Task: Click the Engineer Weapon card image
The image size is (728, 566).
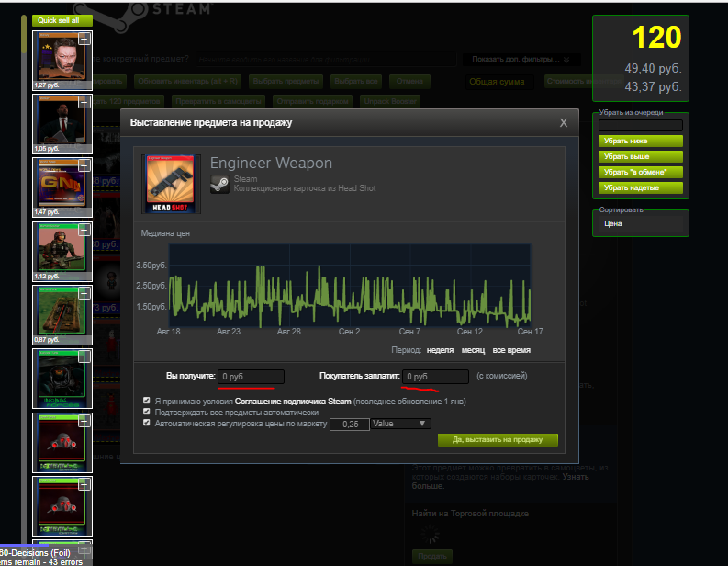Action: [x=171, y=184]
